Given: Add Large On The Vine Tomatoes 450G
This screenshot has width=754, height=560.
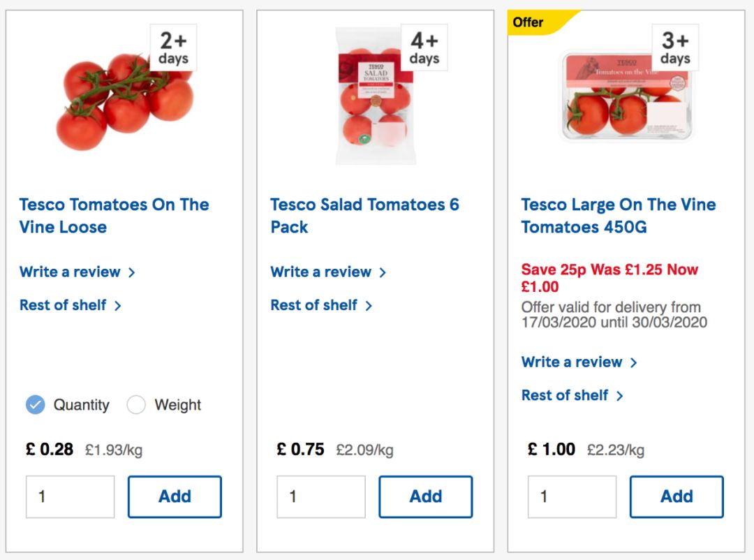Looking at the screenshot, I should (x=676, y=496).
